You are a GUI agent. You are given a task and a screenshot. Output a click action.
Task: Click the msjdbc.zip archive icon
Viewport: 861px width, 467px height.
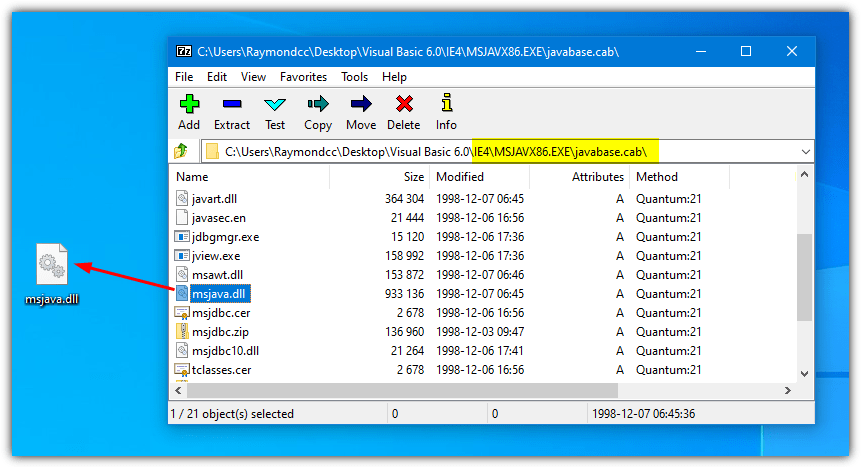(182, 331)
